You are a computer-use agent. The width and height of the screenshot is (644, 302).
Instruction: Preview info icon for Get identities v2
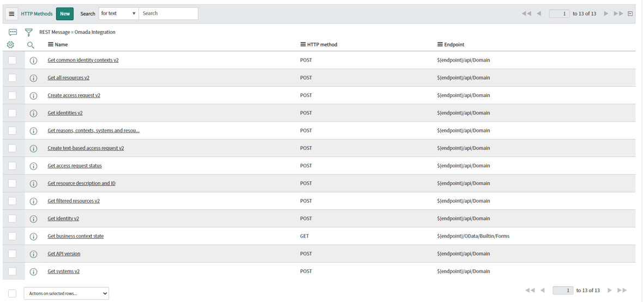click(x=34, y=113)
